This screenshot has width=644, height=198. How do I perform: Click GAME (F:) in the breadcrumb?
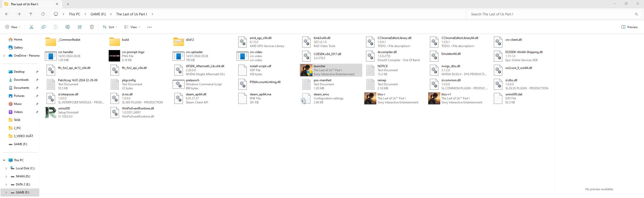[x=98, y=14]
